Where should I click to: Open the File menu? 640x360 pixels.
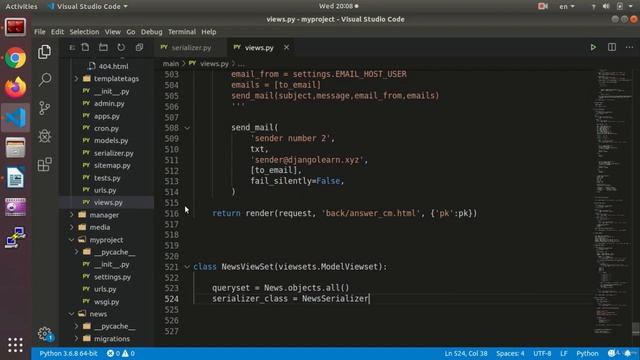(x=40, y=32)
